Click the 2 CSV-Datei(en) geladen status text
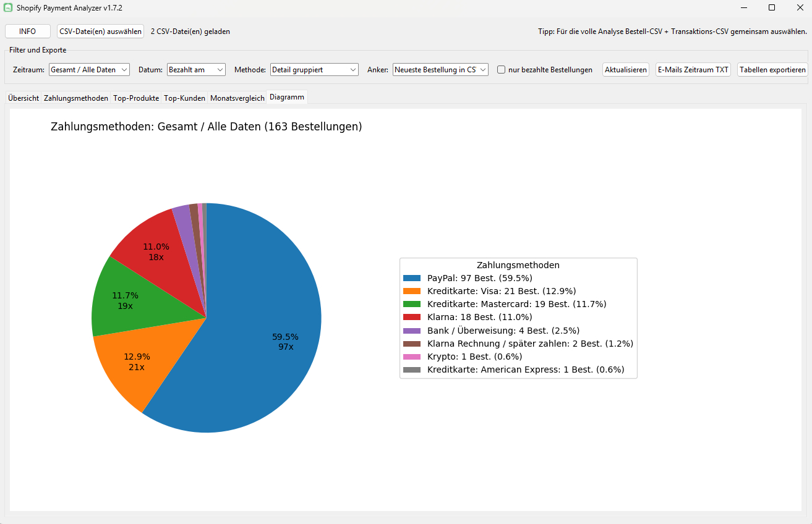The height and width of the screenshot is (524, 812). (190, 32)
